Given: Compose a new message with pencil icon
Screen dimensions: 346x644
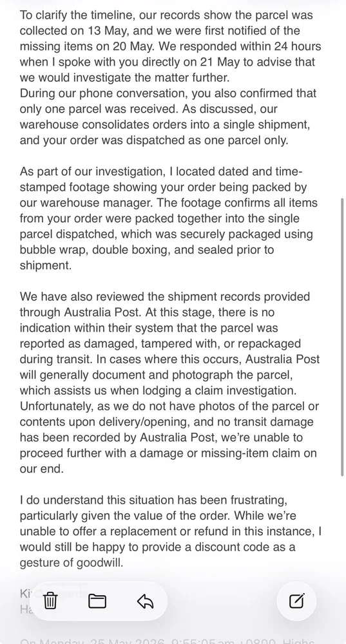Looking at the screenshot, I should (x=296, y=601).
